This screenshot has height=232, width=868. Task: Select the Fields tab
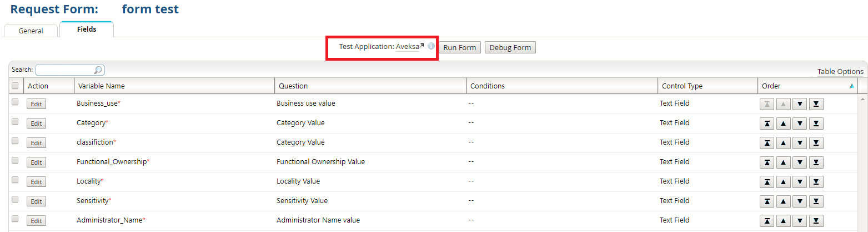[x=86, y=29]
